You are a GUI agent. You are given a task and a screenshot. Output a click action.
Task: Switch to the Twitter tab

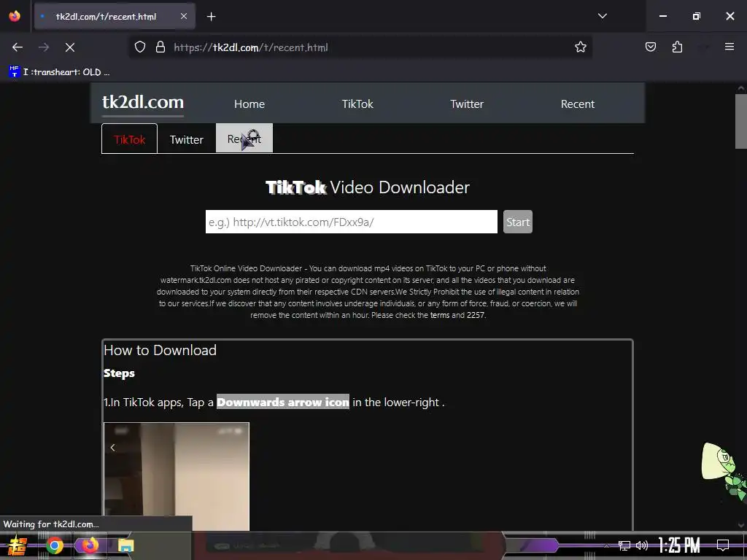click(x=186, y=139)
